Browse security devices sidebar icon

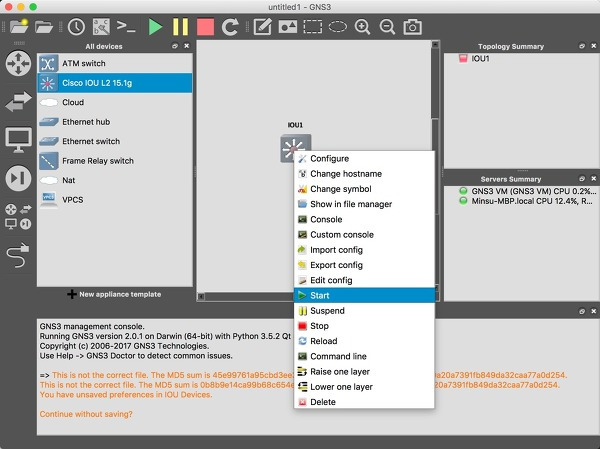(x=18, y=178)
